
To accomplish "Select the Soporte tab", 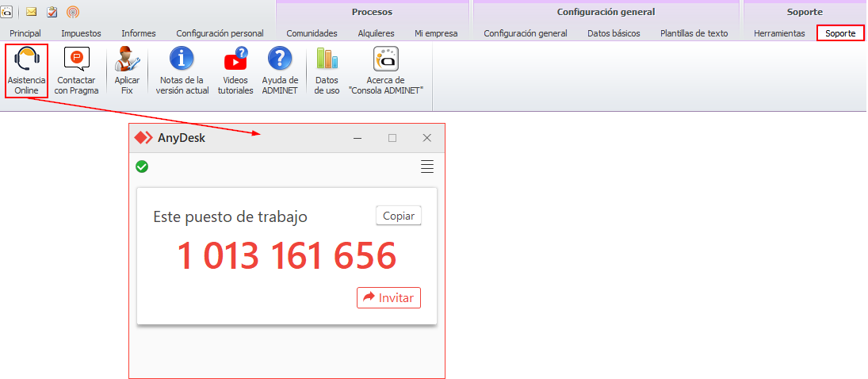I will click(840, 33).
